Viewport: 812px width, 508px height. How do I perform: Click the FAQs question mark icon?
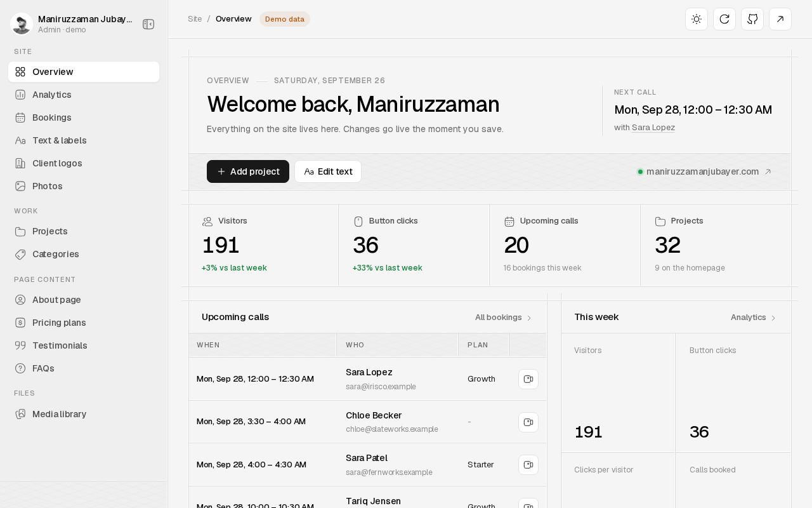[x=20, y=368]
